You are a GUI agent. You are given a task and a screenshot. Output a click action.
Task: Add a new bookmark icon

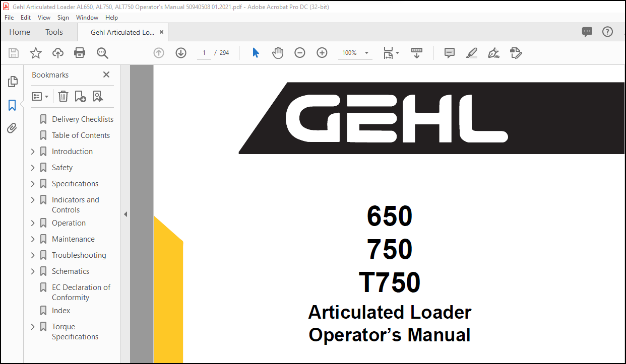click(x=80, y=96)
